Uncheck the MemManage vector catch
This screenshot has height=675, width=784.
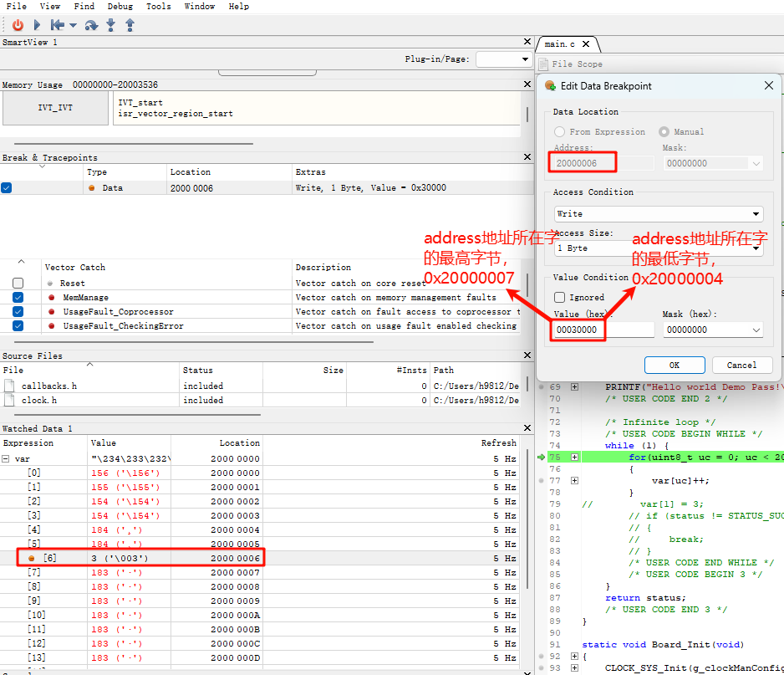(18, 298)
